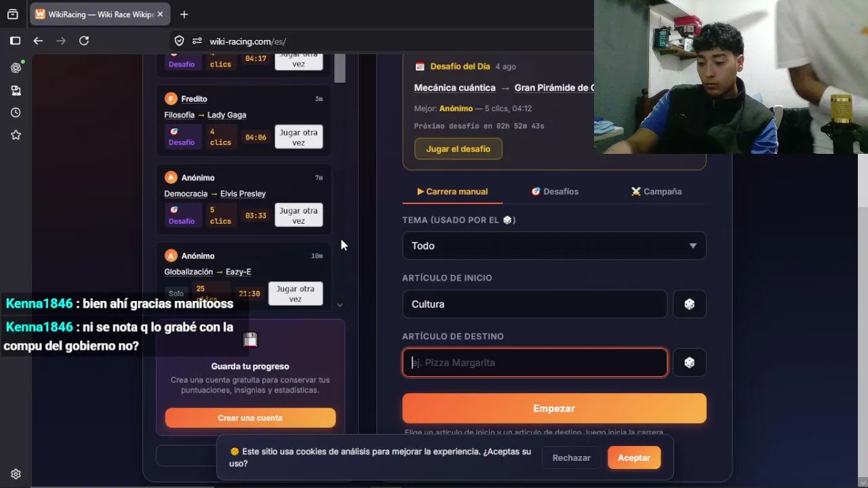This screenshot has height=488, width=868.
Task: Open the Globalización article link
Action: pos(189,272)
